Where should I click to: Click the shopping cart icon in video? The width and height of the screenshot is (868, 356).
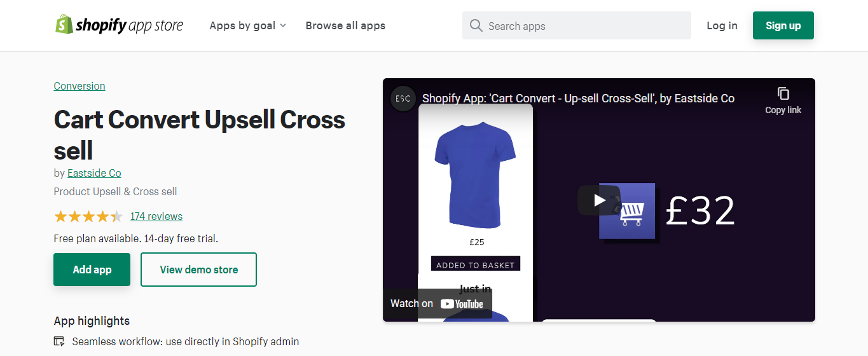click(627, 211)
